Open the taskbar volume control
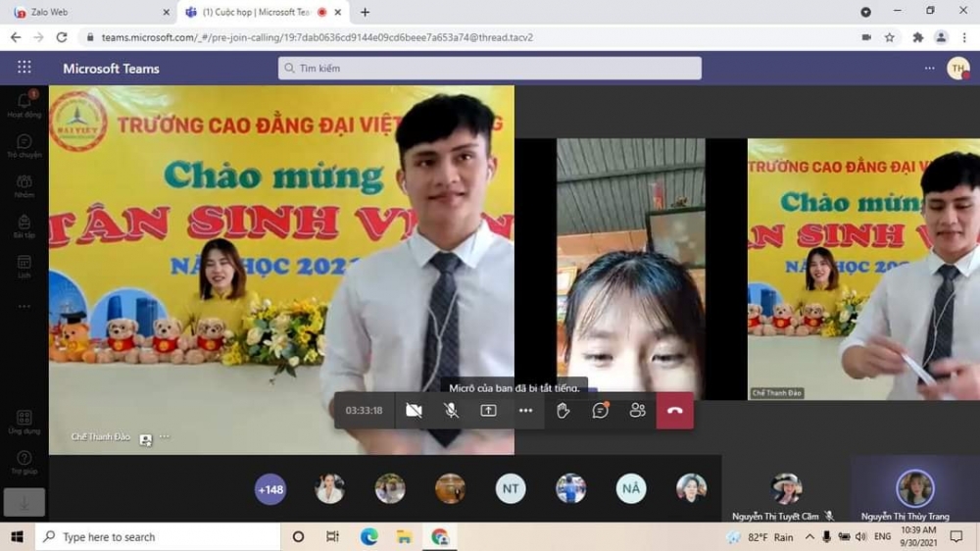 [860, 536]
